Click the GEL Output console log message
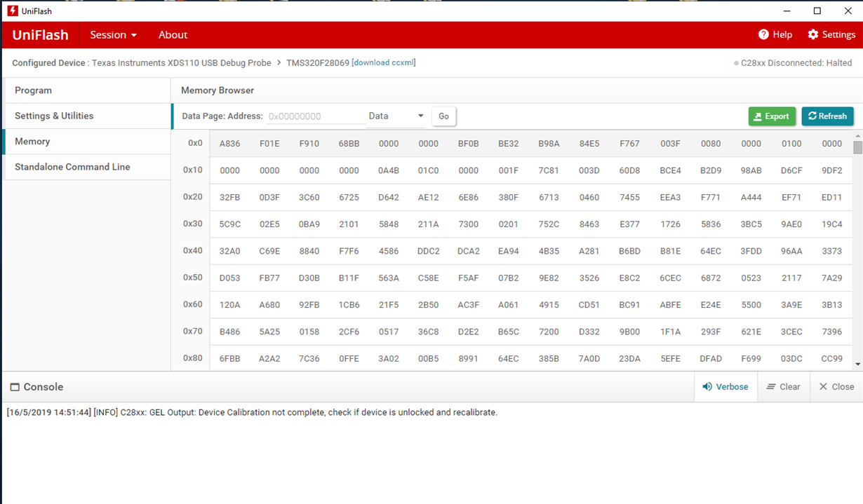The image size is (863, 504). (x=252, y=412)
